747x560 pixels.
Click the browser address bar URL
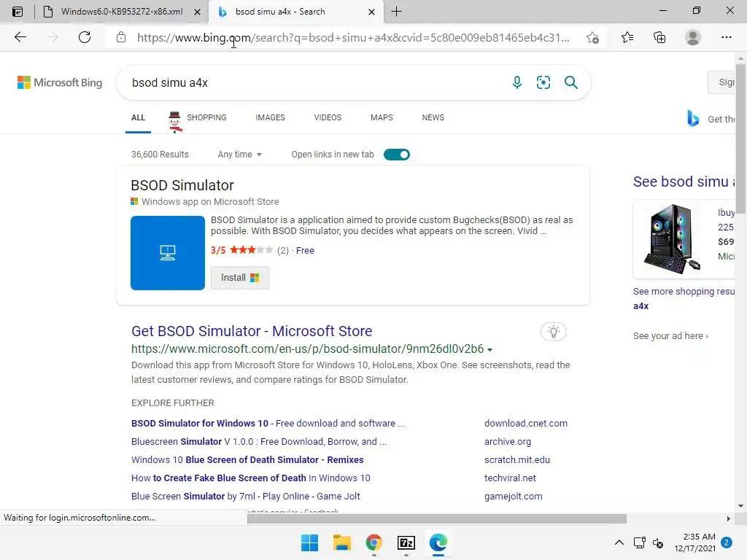pos(352,38)
